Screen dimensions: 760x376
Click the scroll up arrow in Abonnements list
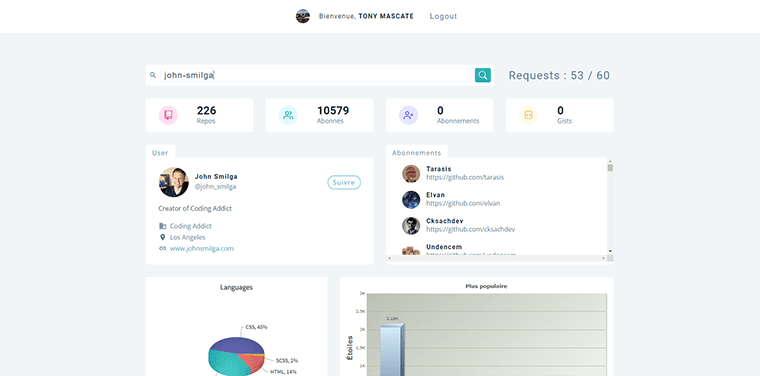point(610,161)
